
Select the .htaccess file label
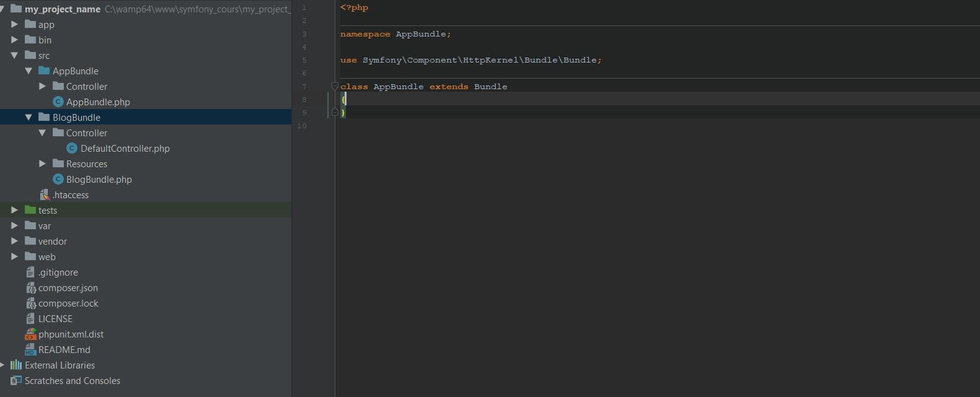point(71,195)
